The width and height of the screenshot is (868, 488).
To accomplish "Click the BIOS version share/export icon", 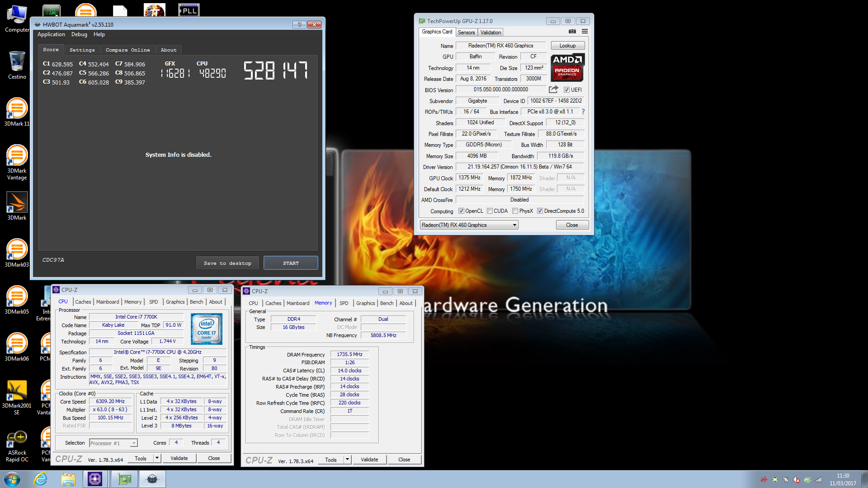I will [x=553, y=89].
